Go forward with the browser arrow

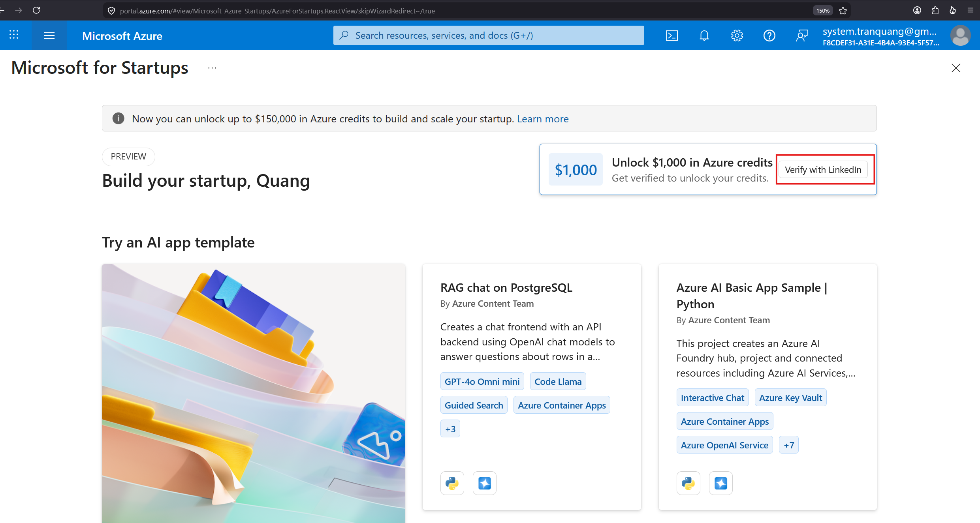(18, 10)
